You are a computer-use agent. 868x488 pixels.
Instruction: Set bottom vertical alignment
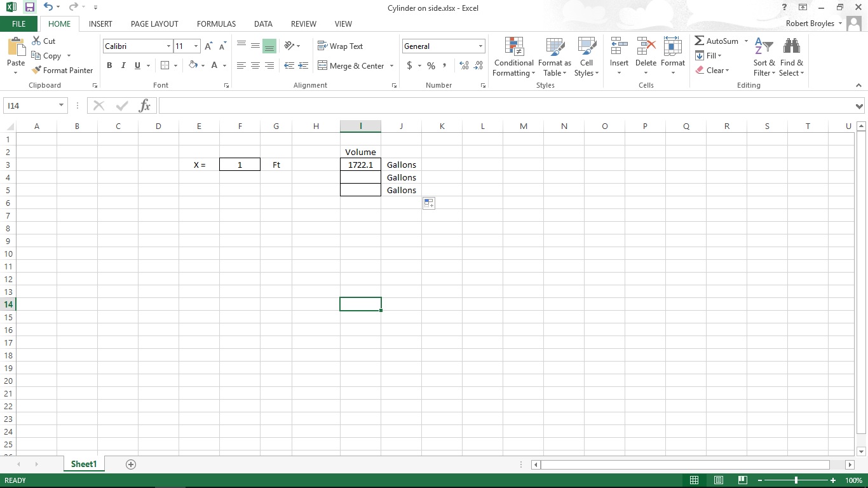pos(269,46)
